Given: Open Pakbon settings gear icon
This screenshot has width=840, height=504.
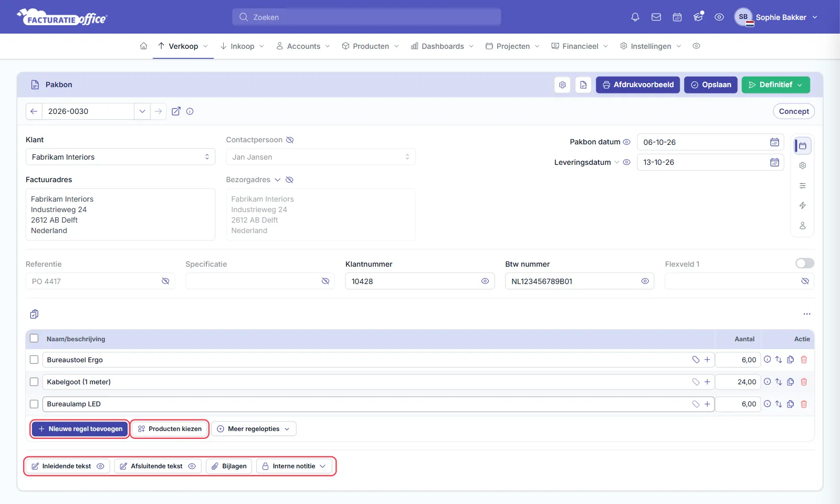Looking at the screenshot, I should click(x=562, y=85).
